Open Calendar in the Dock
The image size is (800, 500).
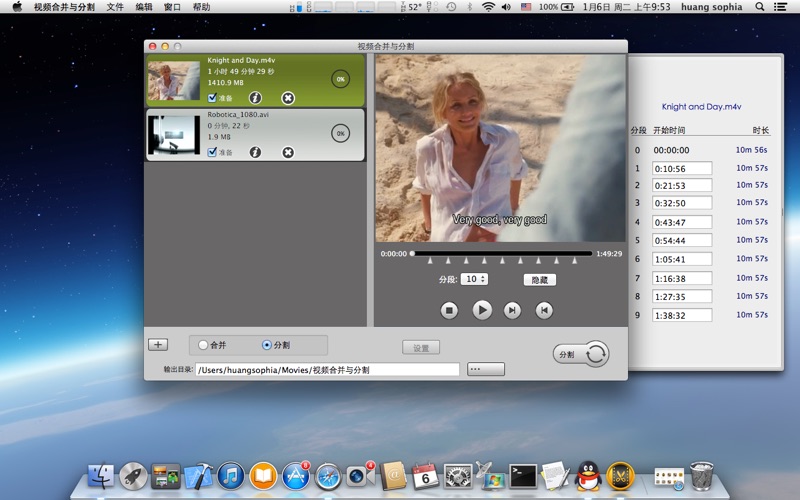(425, 476)
